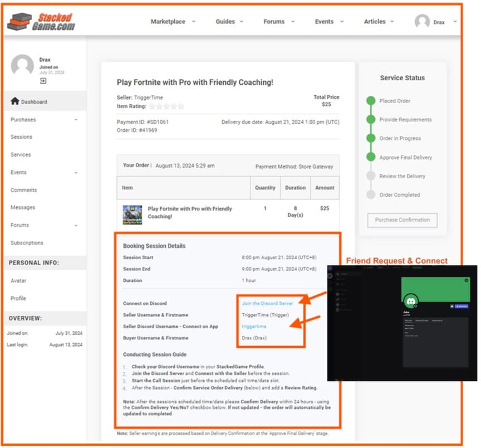Expand the top-navigation Events dropdown

pyautogui.click(x=342, y=22)
